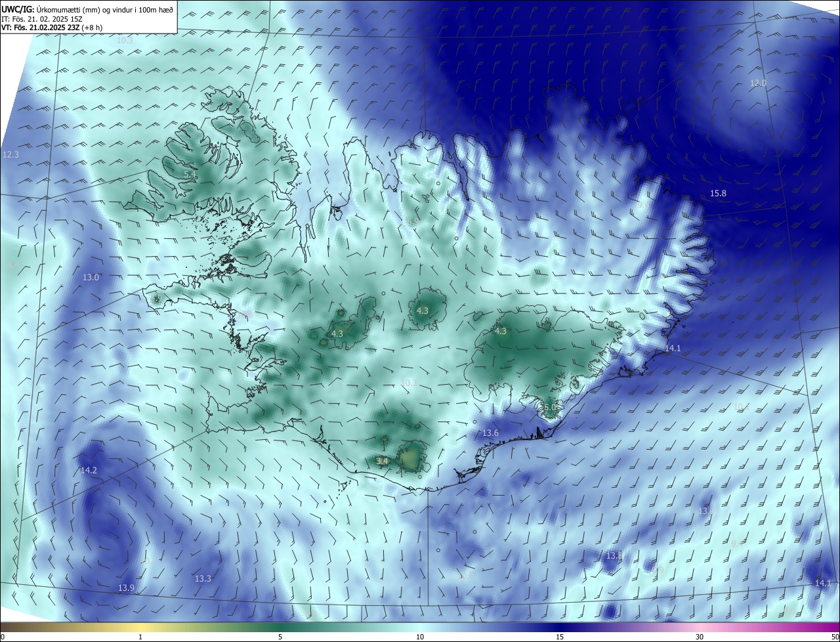This screenshot has height=642, width=840.
Task: Click the '10' tick on the color scale
Action: 420,637
